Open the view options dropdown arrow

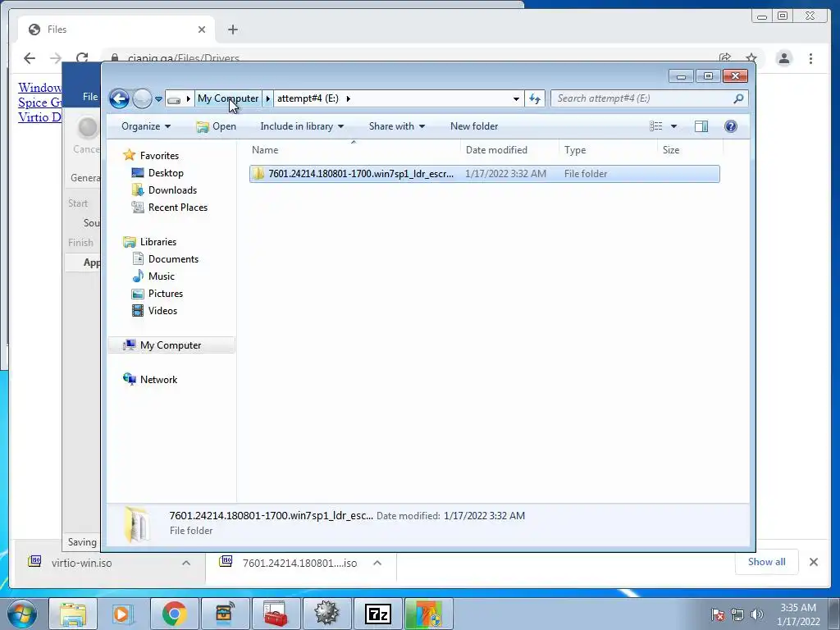(x=674, y=126)
